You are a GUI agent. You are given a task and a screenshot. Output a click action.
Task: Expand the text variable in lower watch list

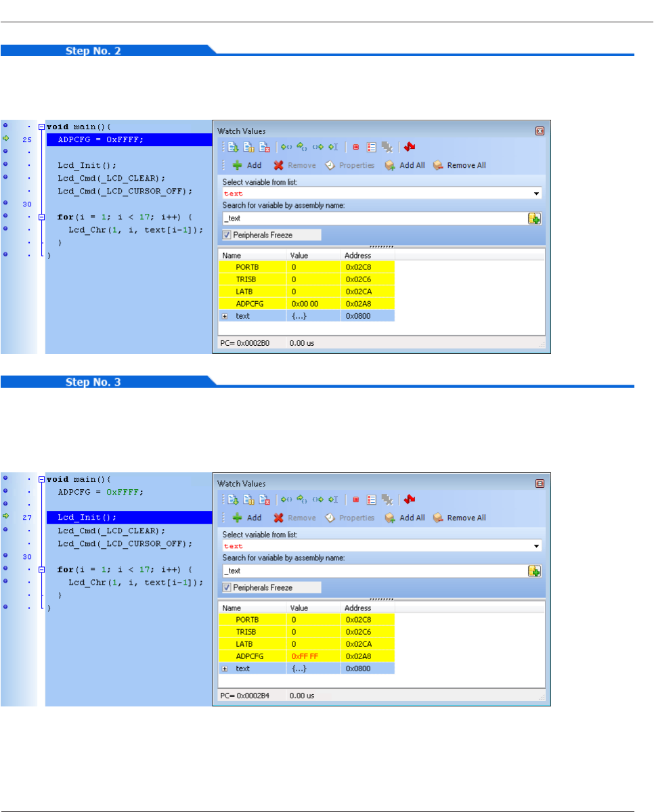pyautogui.click(x=225, y=669)
